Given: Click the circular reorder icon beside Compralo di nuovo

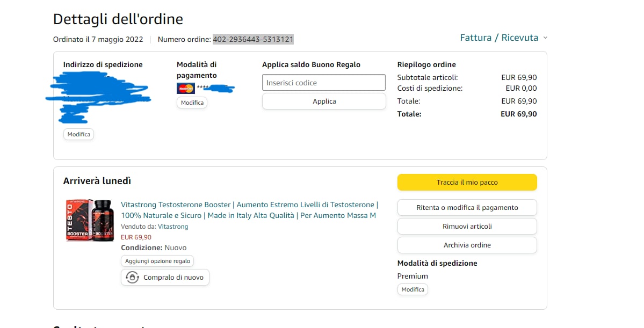Looking at the screenshot, I should point(132,278).
